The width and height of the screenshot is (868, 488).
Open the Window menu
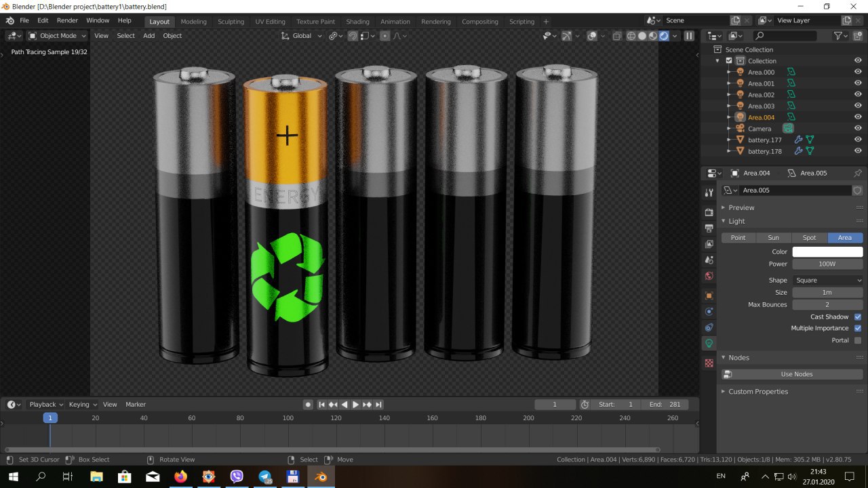98,20
